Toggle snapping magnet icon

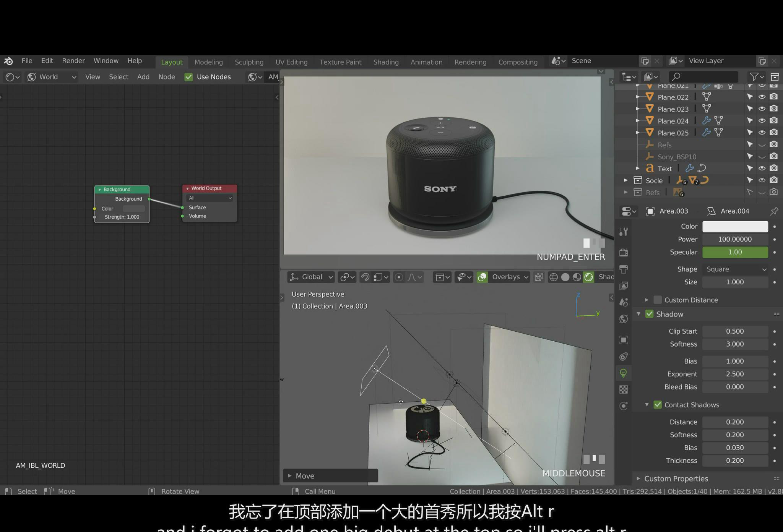[365, 277]
